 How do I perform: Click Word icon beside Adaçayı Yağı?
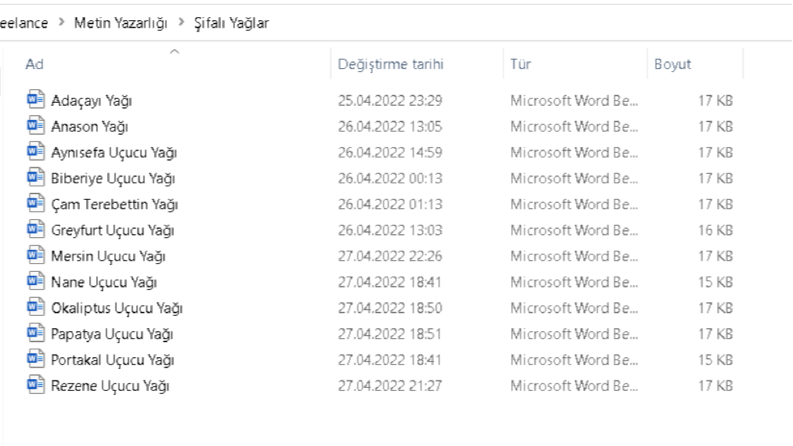coord(35,100)
